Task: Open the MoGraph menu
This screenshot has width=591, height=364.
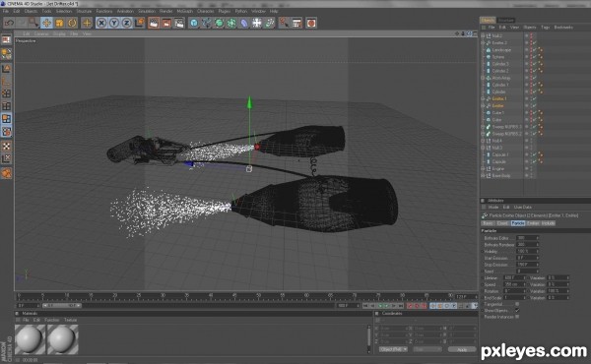Action: pyautogui.click(x=185, y=11)
